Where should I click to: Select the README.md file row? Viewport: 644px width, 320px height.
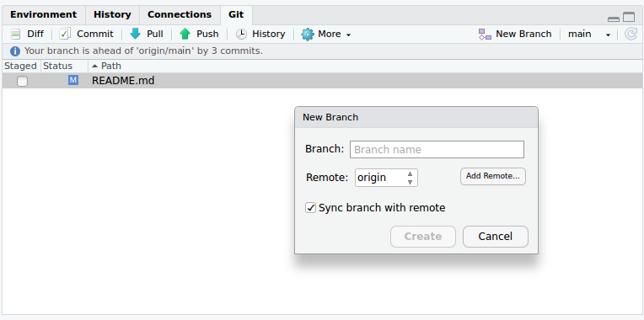[x=322, y=81]
